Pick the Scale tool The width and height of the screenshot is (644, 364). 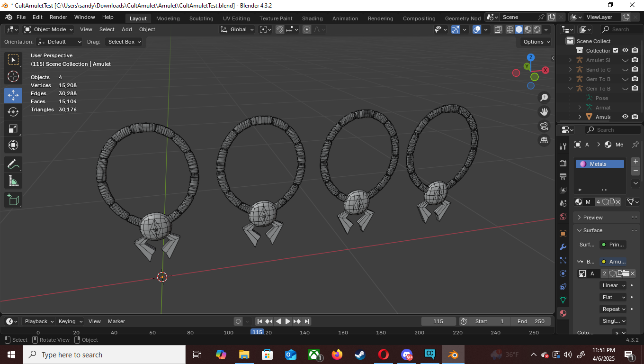pyautogui.click(x=13, y=128)
